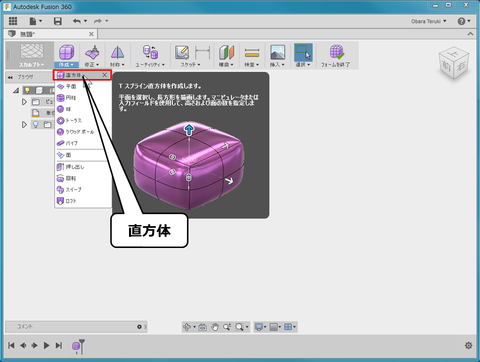Choose パイプ pipe from create menu
The width and height of the screenshot is (480, 362).
point(83,143)
